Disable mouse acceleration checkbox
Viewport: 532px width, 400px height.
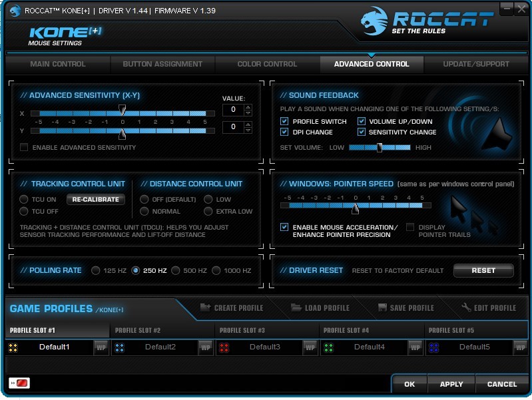284,227
